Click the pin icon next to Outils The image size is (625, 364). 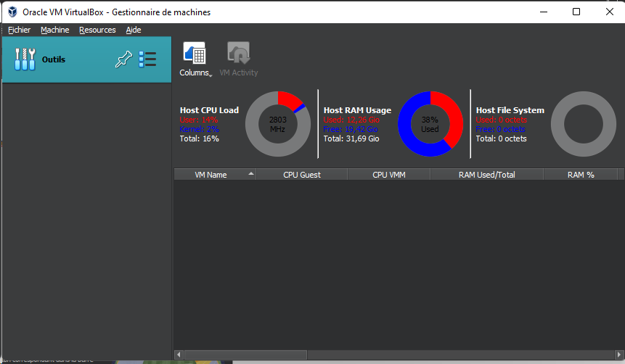pyautogui.click(x=123, y=59)
